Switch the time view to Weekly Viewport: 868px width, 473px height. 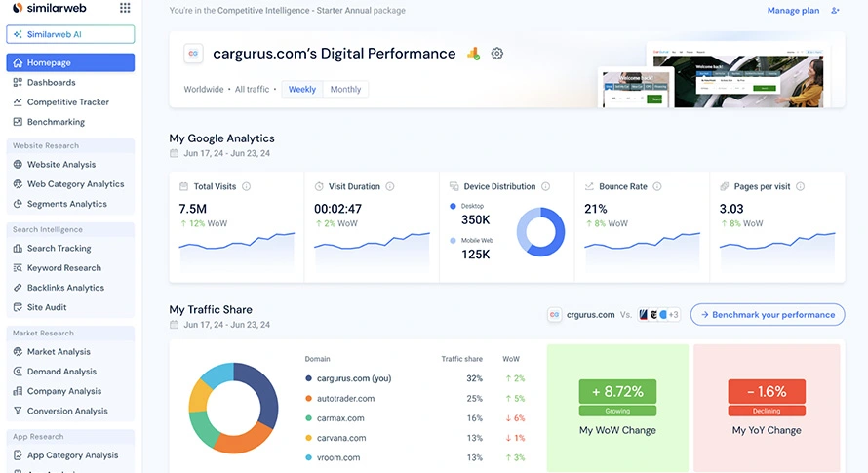click(301, 89)
